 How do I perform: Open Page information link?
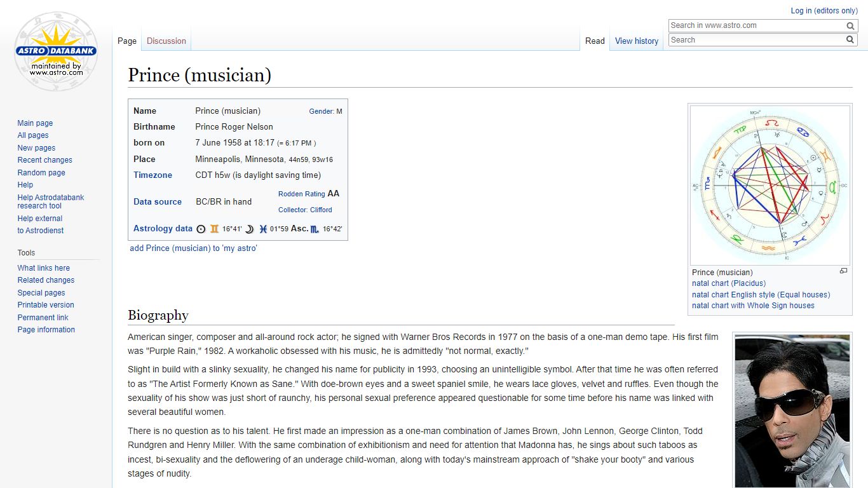click(46, 330)
